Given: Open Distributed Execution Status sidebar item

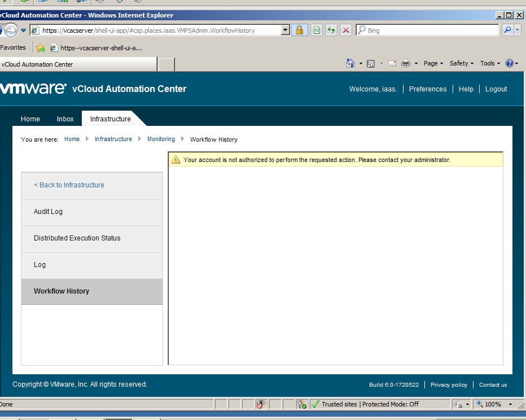Looking at the screenshot, I should click(92, 238).
